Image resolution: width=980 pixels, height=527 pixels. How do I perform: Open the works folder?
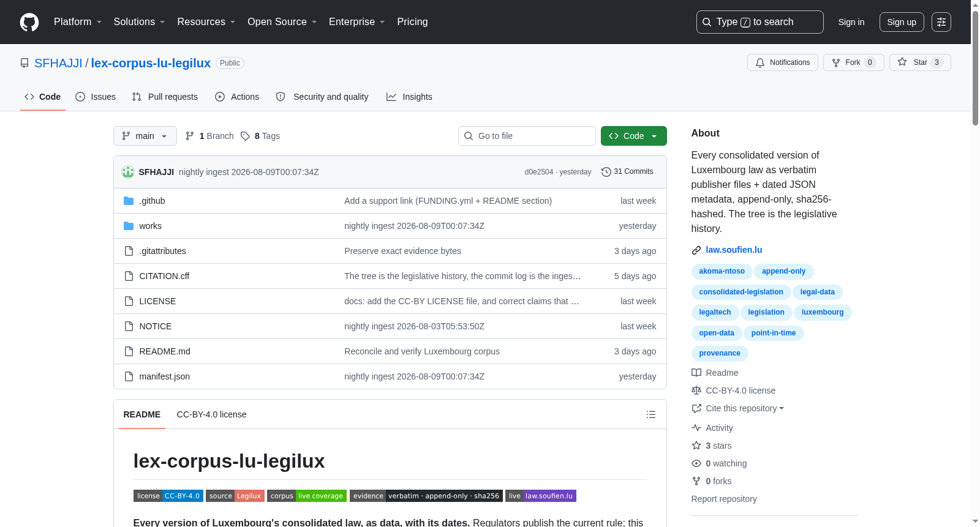(150, 226)
